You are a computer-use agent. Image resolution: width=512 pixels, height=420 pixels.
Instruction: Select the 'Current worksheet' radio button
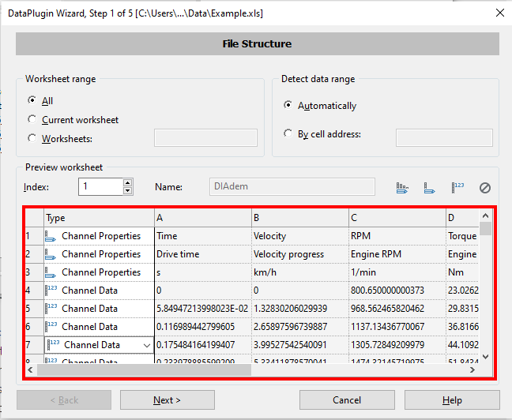32,120
